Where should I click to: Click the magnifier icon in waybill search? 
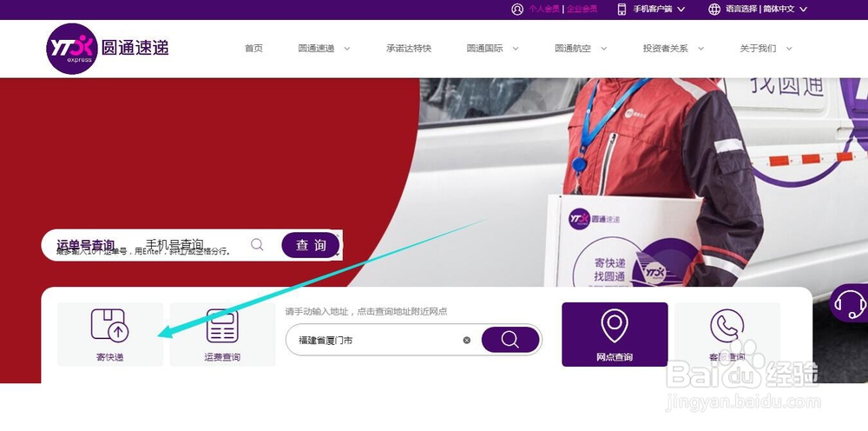[x=257, y=244]
